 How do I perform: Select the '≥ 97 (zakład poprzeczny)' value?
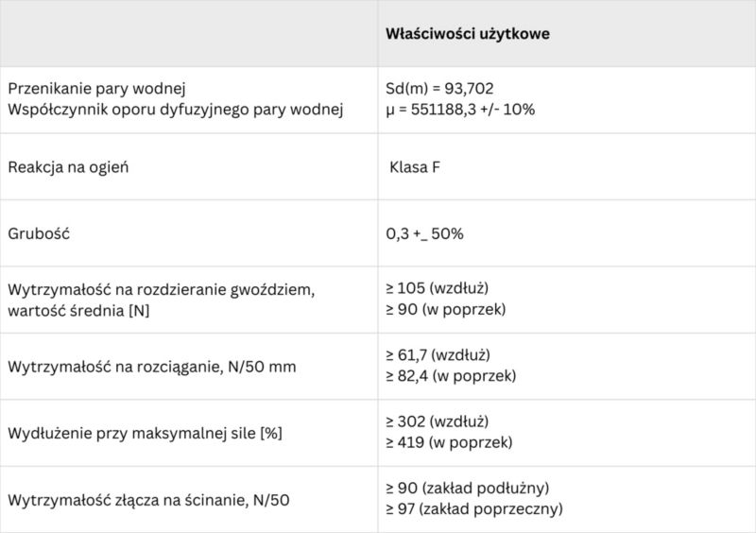click(474, 508)
